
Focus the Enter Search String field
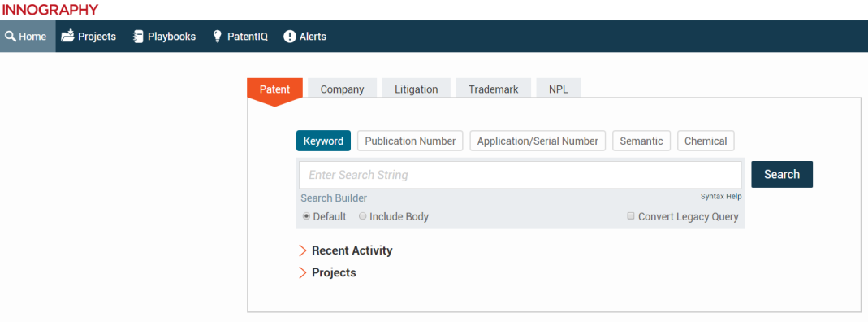[x=520, y=175]
